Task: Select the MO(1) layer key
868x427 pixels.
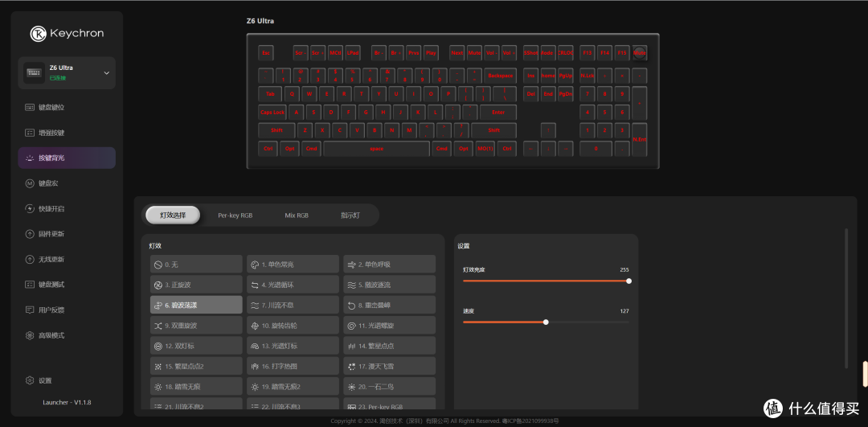Action: point(485,149)
